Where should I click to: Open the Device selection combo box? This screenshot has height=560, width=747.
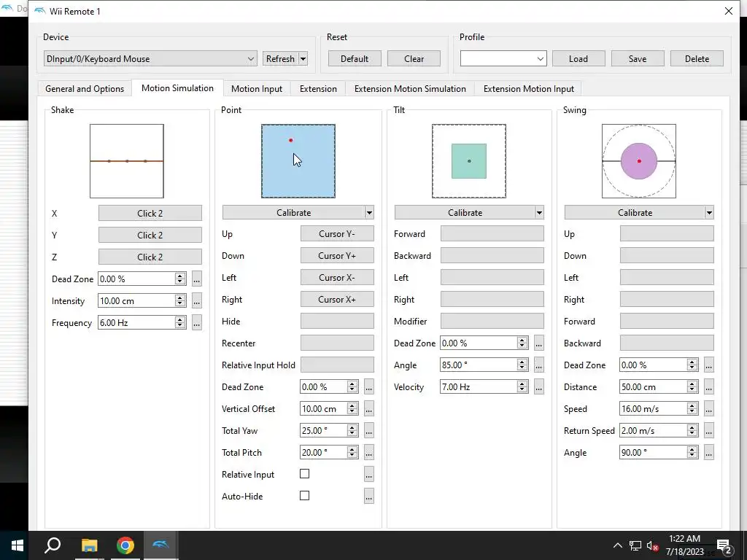pos(150,59)
